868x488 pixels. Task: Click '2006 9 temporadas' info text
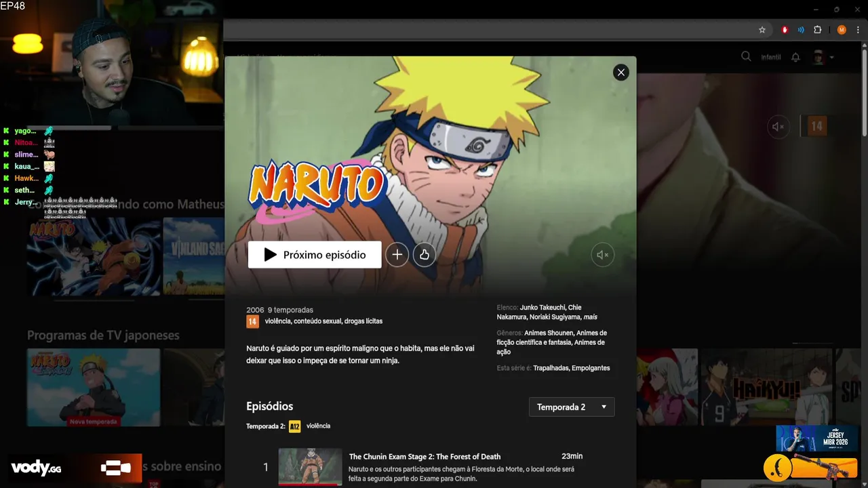(279, 310)
